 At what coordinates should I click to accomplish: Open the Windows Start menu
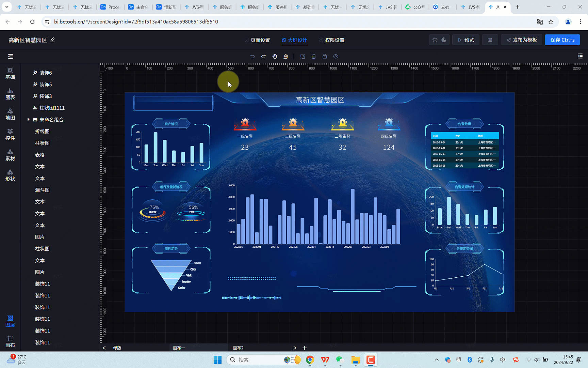click(x=217, y=360)
